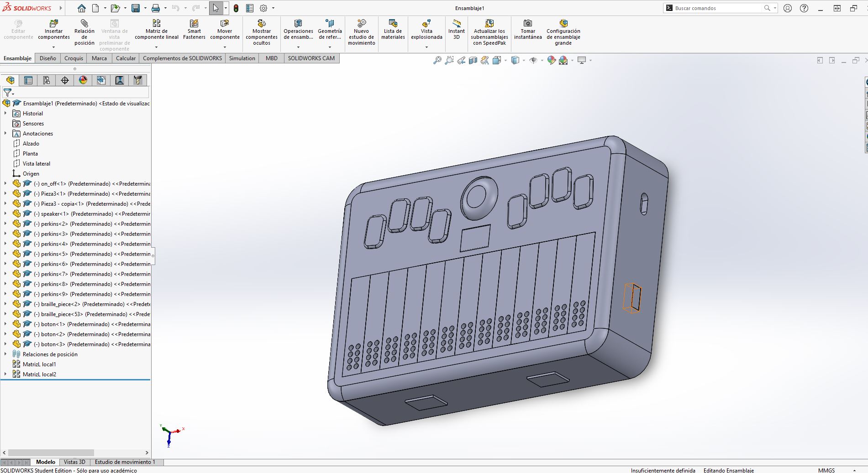This screenshot has width=868, height=473.
Task: Switch to Simulation tab
Action: click(242, 58)
